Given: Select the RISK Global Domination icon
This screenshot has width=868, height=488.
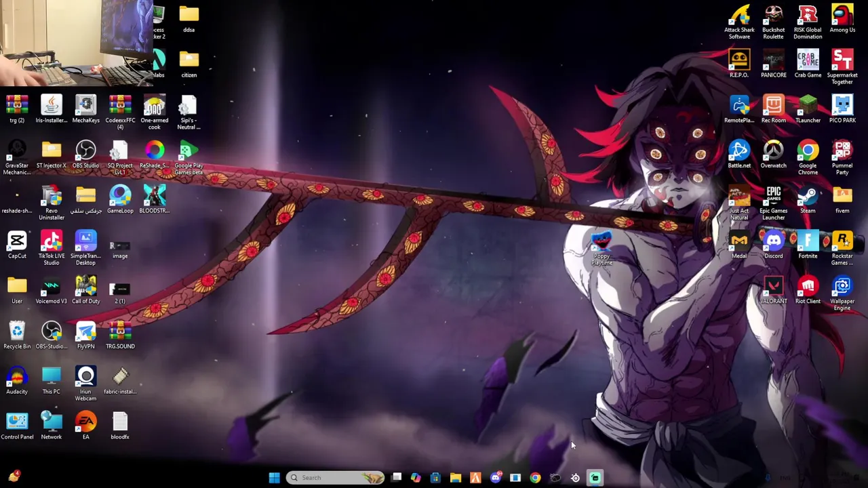Looking at the screenshot, I should [808, 22].
